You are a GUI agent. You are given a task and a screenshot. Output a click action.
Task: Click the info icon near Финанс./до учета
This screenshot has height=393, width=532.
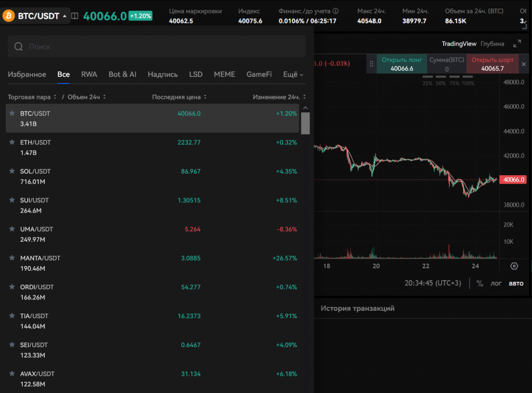[x=336, y=11]
